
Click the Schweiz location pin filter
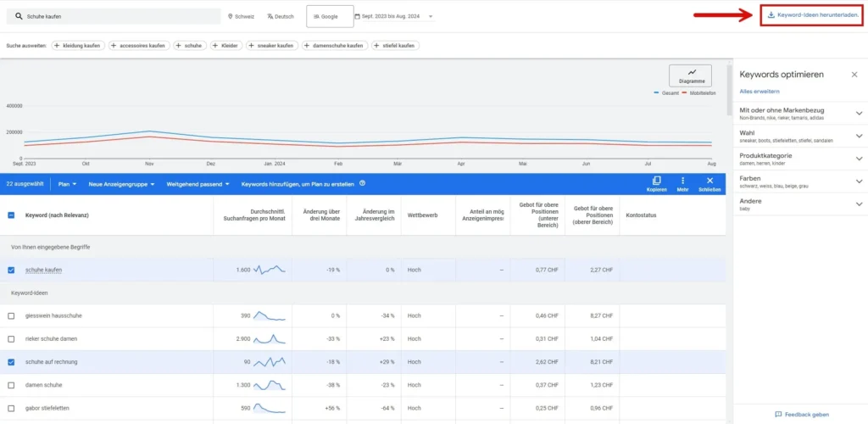pos(241,16)
